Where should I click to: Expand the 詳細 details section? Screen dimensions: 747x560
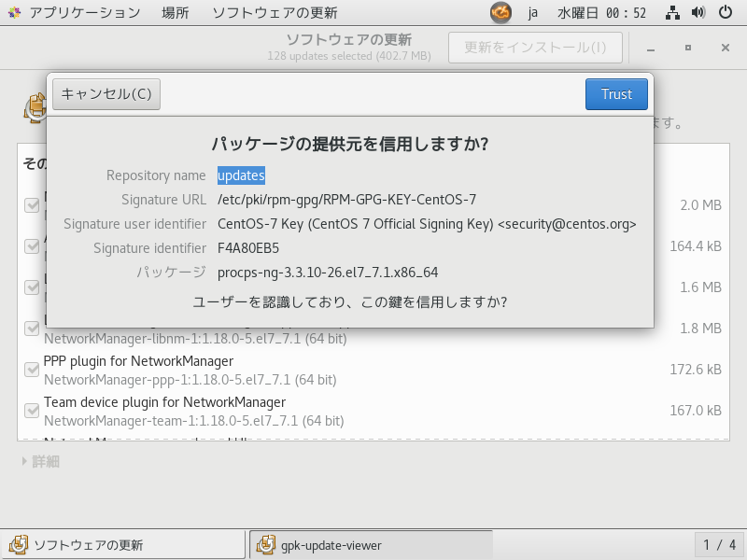(x=41, y=461)
